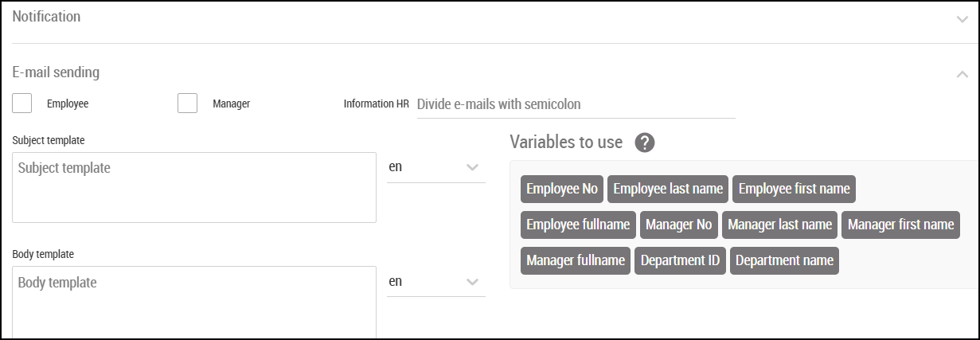This screenshot has width=980, height=340.
Task: Tick the Manager e-mail checkbox
Action: pyautogui.click(x=187, y=104)
